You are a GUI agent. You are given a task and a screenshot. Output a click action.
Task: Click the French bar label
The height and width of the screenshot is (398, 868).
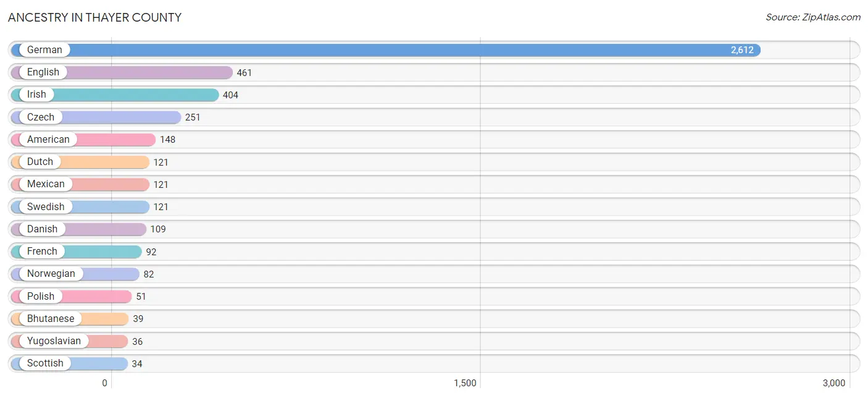42,252
